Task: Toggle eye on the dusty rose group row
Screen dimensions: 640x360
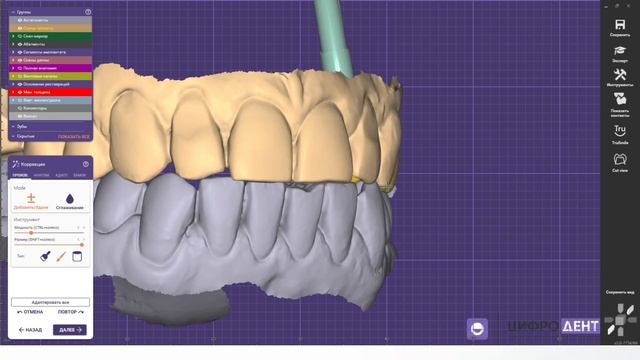Action: pyautogui.click(x=20, y=60)
